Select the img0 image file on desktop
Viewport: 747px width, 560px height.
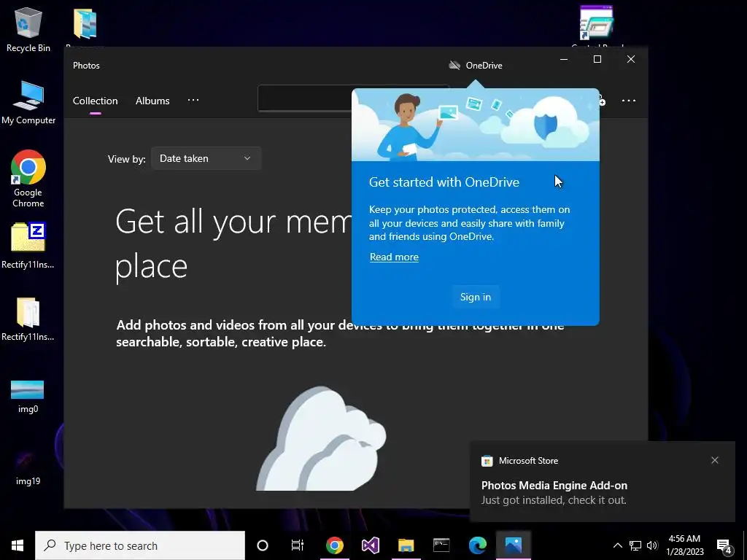click(x=28, y=396)
